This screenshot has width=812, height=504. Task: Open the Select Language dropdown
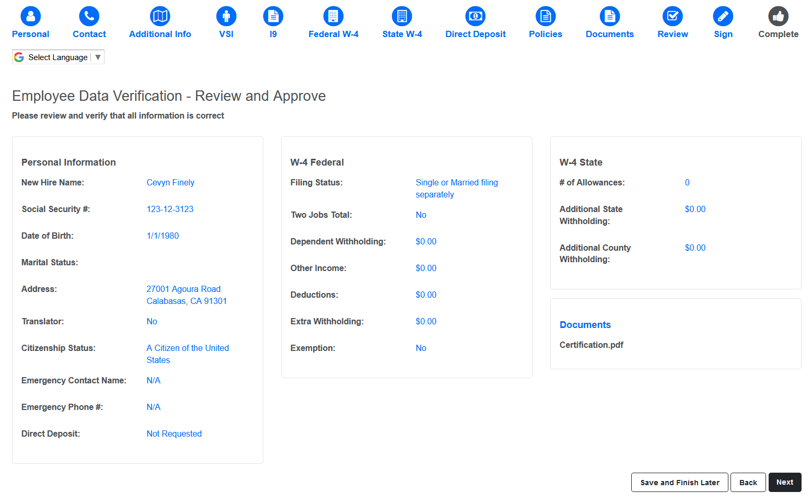(x=58, y=57)
